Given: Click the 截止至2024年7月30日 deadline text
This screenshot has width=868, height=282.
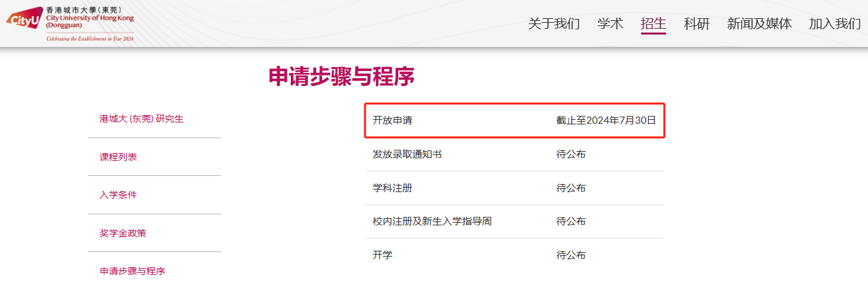Looking at the screenshot, I should [x=606, y=120].
